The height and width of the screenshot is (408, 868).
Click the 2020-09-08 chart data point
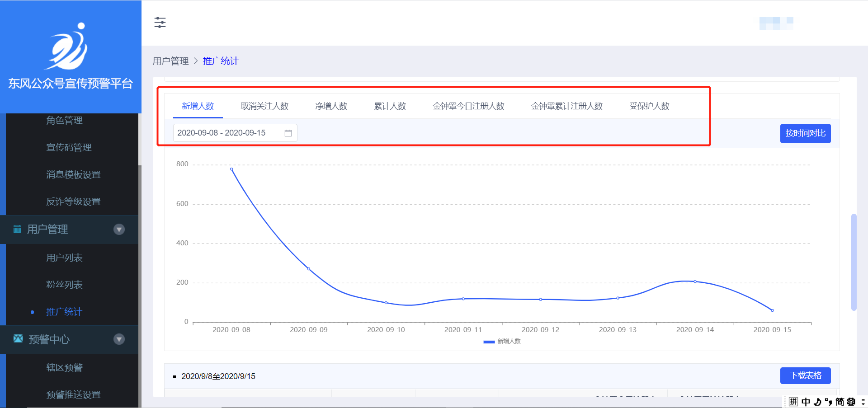pos(231,169)
